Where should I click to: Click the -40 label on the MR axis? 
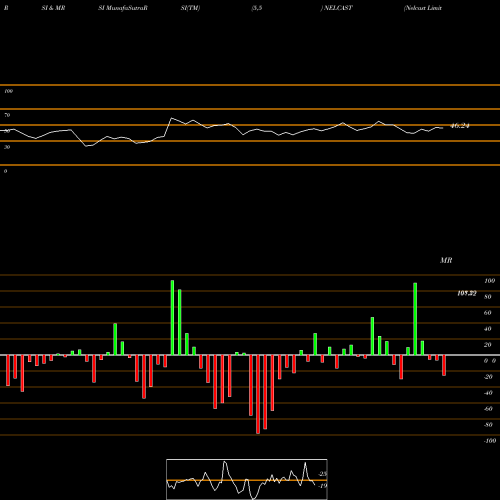[x=488, y=393]
